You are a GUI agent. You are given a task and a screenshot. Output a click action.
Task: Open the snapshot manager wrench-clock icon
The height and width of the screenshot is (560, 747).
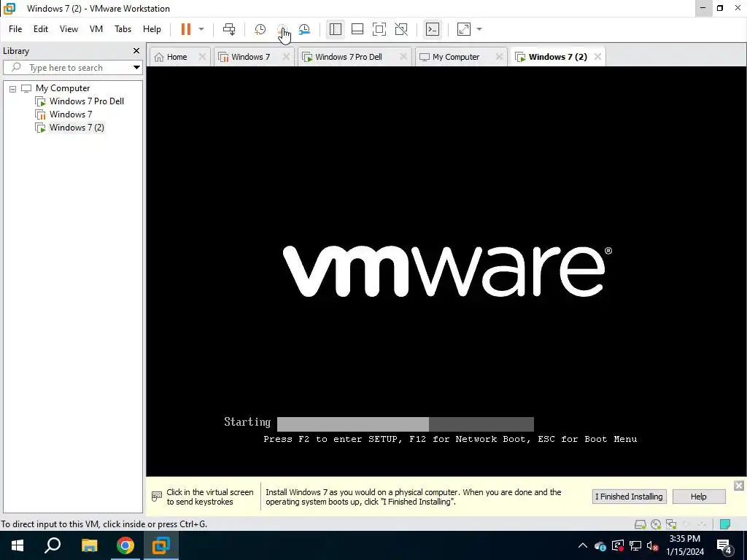(x=304, y=29)
